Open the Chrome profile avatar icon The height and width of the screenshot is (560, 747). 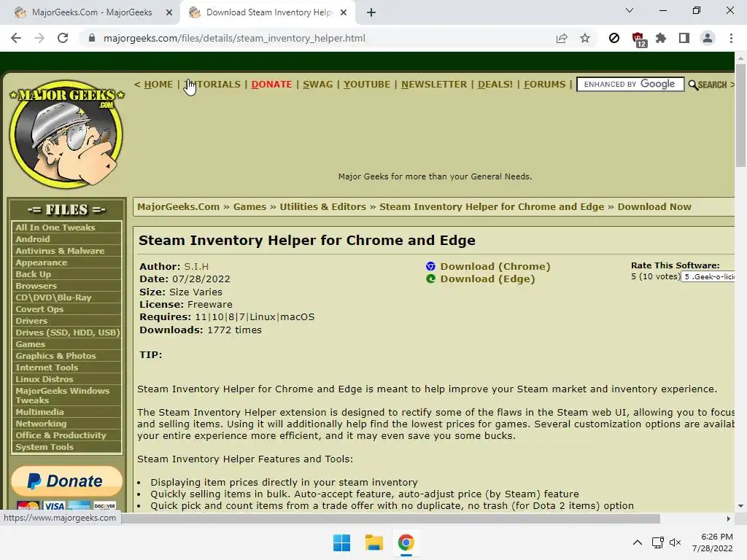point(708,38)
